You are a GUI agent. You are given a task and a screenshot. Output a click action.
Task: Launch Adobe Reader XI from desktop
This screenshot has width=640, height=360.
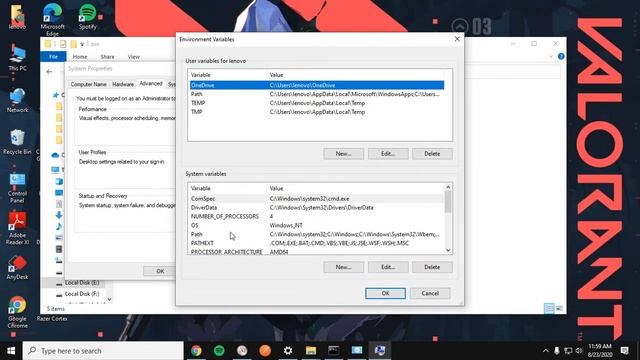click(x=17, y=229)
